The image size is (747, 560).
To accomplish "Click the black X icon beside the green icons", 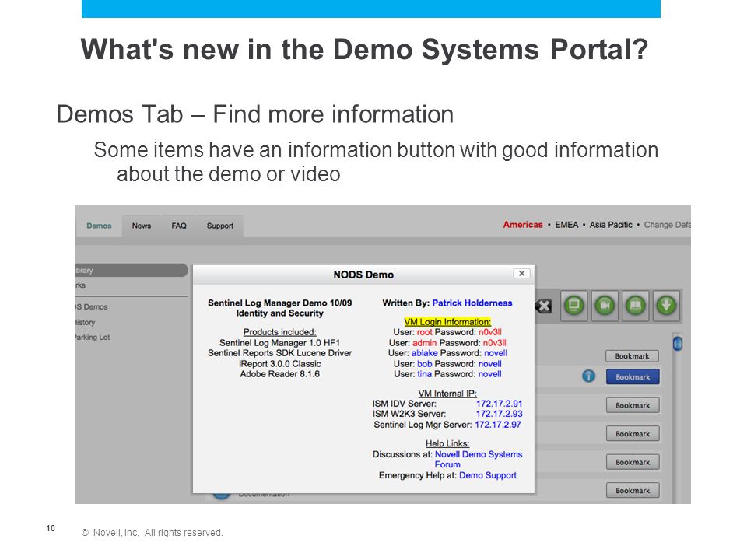I will [544, 306].
